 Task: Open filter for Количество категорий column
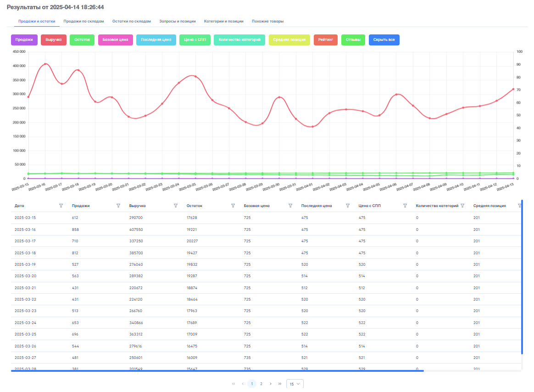tap(462, 206)
